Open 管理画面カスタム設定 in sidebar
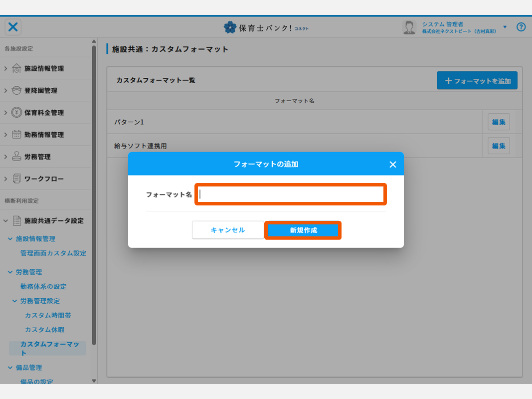Screen dimensions: 532x399 pos(53,253)
